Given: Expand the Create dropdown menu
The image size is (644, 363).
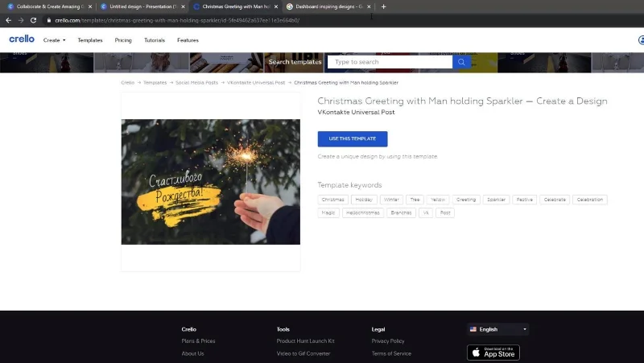Looking at the screenshot, I should [x=54, y=40].
